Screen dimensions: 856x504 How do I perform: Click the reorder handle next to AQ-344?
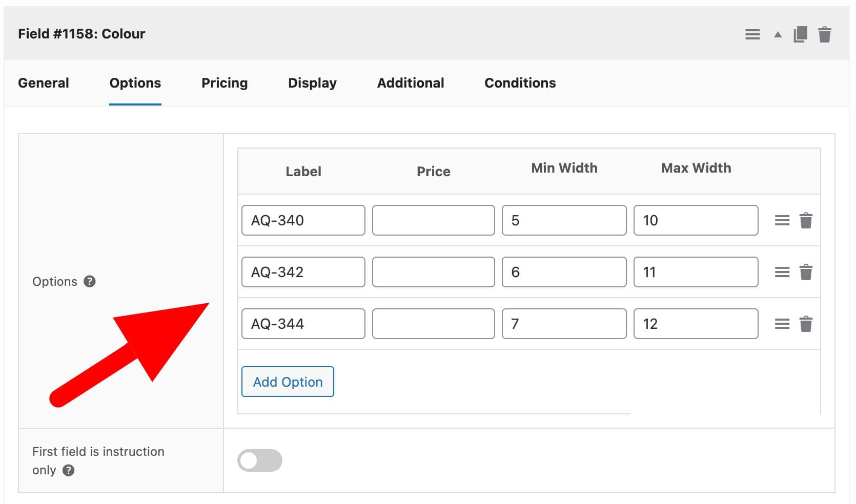tap(782, 323)
